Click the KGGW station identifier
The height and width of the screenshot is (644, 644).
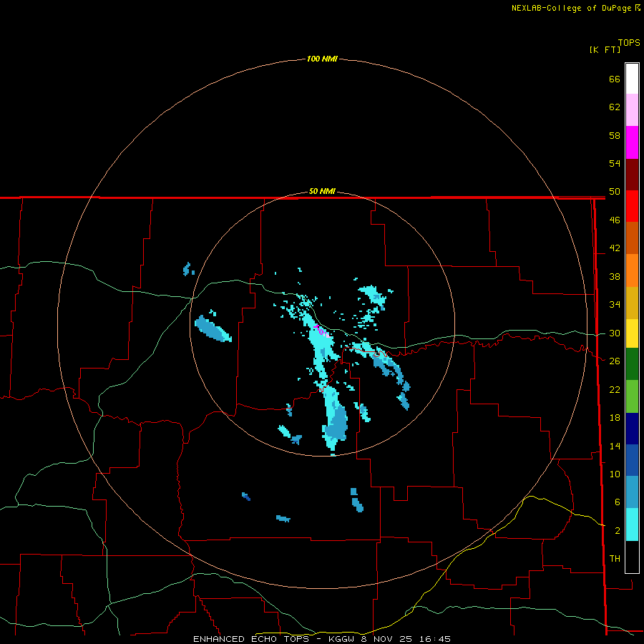pyautogui.click(x=341, y=639)
